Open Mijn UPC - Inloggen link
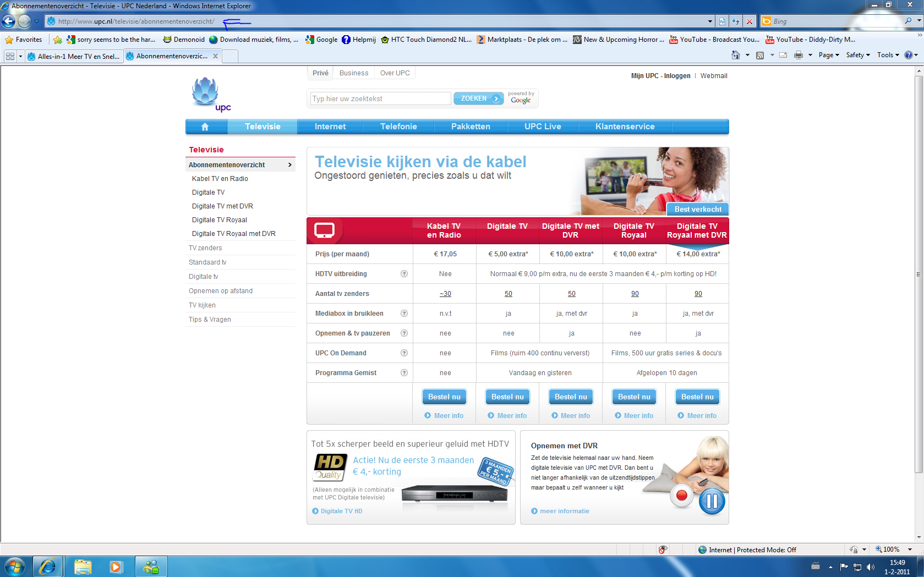This screenshot has width=924, height=577. [x=660, y=76]
